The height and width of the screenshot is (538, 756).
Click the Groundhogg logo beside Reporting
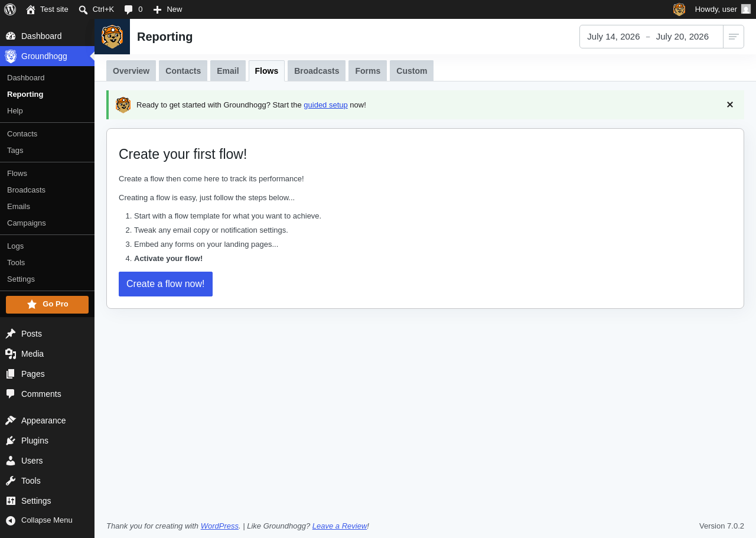click(112, 37)
